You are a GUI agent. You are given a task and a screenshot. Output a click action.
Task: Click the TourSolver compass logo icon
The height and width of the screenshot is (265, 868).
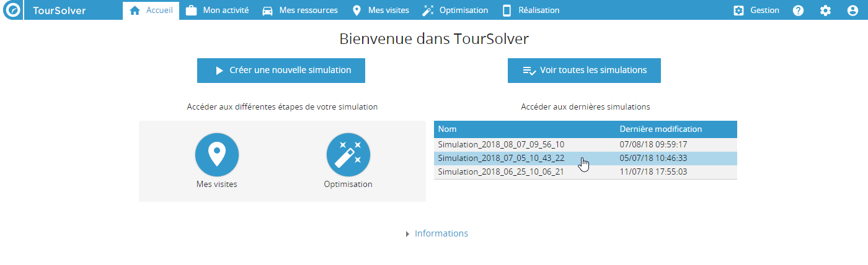click(x=12, y=10)
